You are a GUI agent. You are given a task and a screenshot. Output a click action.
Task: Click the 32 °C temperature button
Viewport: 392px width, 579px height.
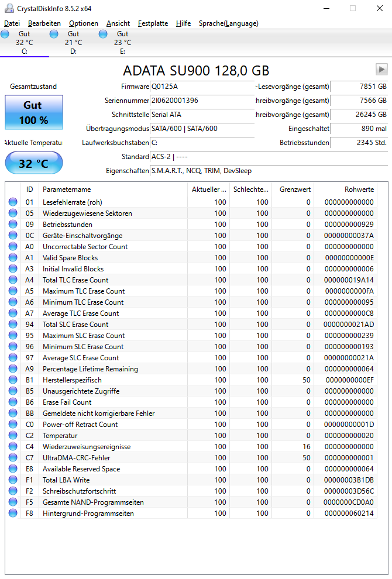point(33,163)
